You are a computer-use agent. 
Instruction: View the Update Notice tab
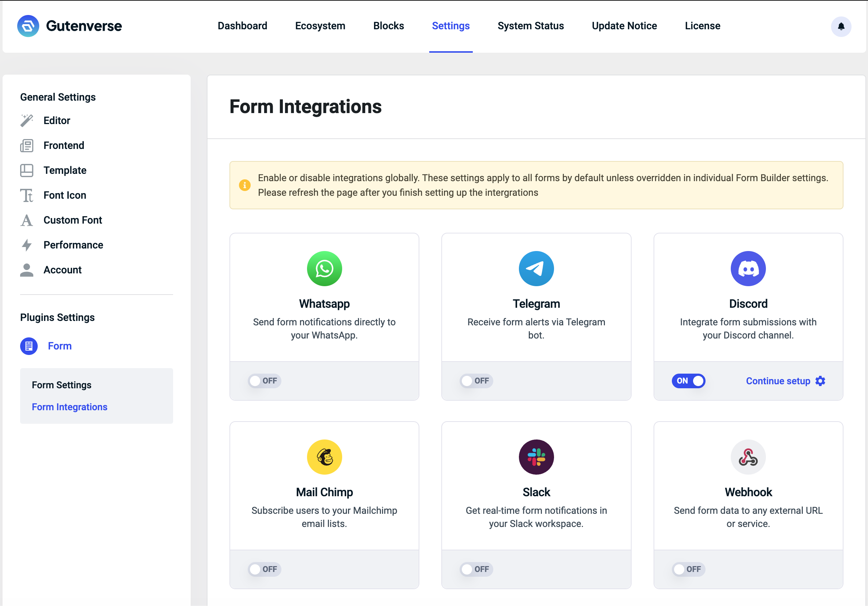pos(624,26)
